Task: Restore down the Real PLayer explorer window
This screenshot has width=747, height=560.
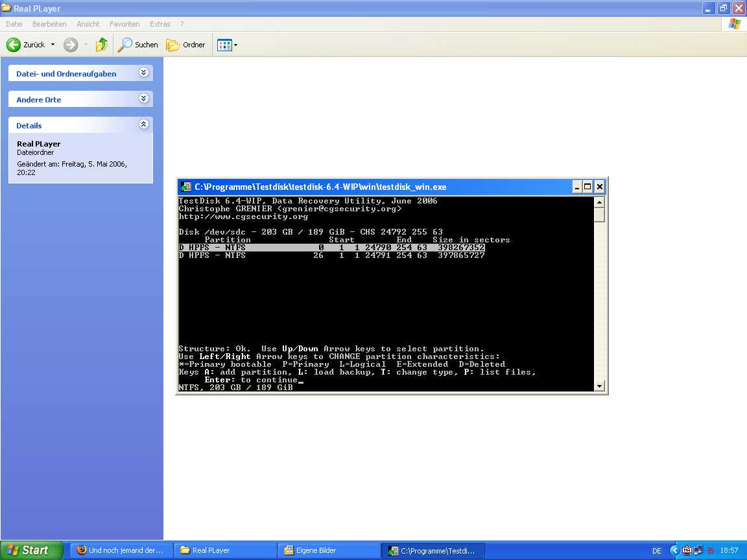Action: 723,8
